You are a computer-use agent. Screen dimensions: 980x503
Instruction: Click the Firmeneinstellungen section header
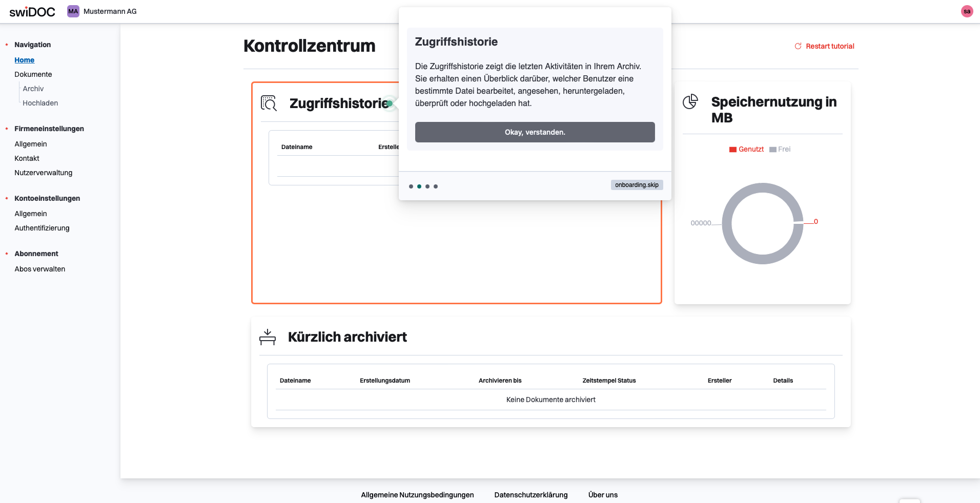(x=49, y=129)
